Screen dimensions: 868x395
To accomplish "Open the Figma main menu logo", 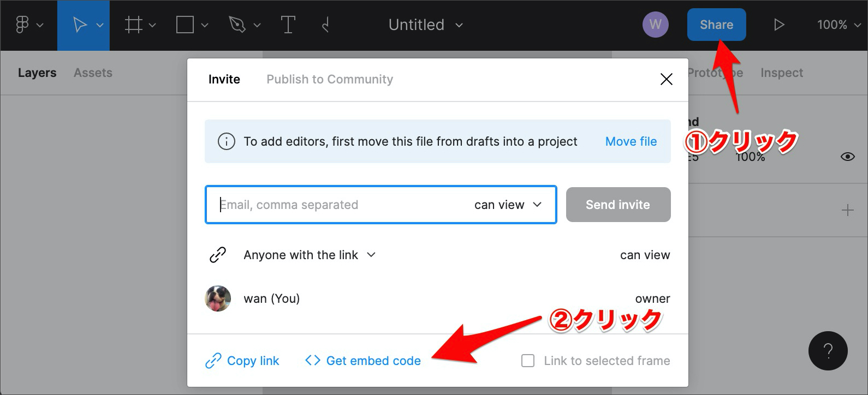I will 22,25.
